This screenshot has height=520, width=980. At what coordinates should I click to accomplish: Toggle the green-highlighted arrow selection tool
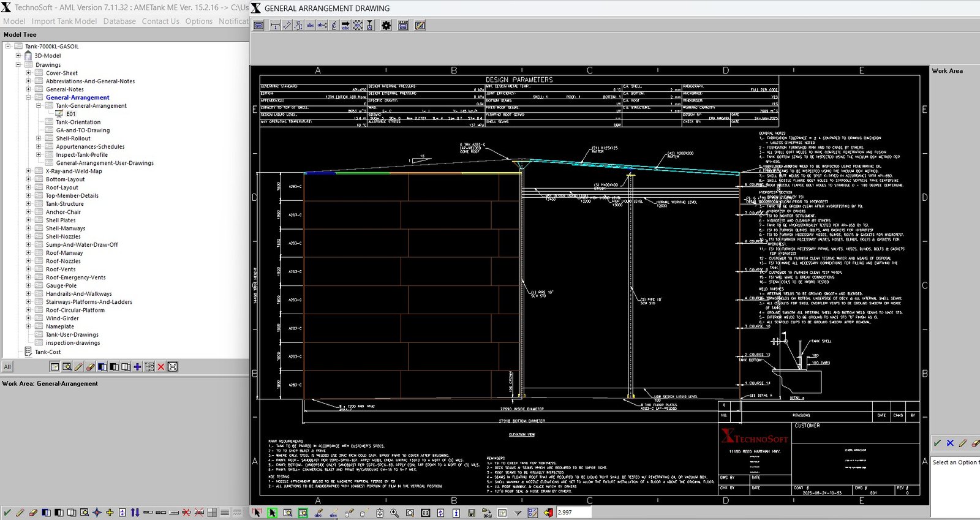point(272,513)
